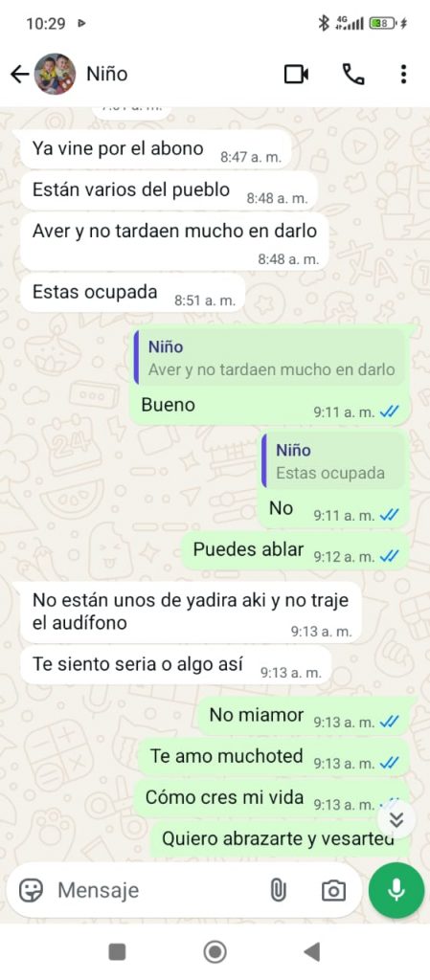
Task: Attach a file with the paperclip icon
Action: coord(278,890)
